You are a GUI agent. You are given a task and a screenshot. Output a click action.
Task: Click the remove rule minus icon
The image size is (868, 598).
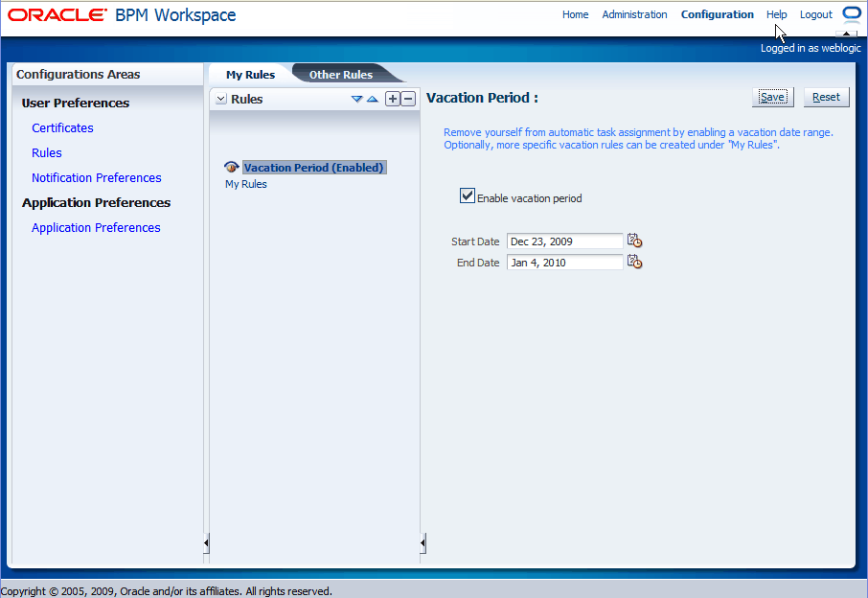pos(408,99)
